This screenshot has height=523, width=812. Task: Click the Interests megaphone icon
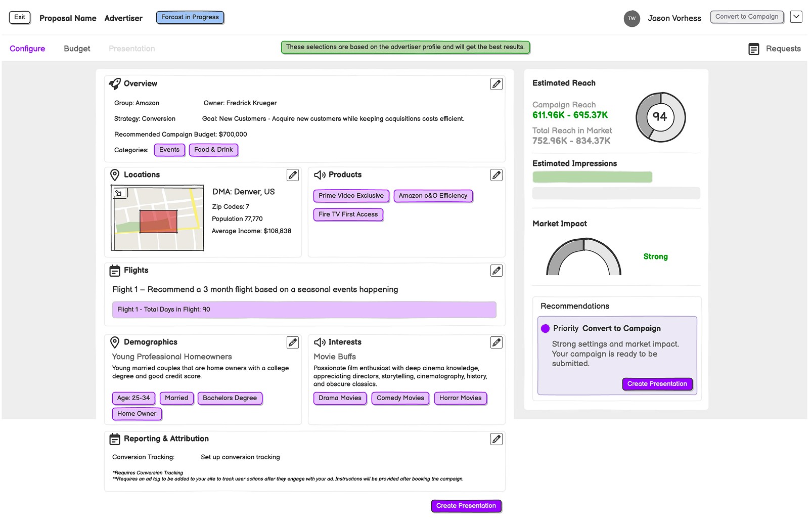click(x=320, y=342)
